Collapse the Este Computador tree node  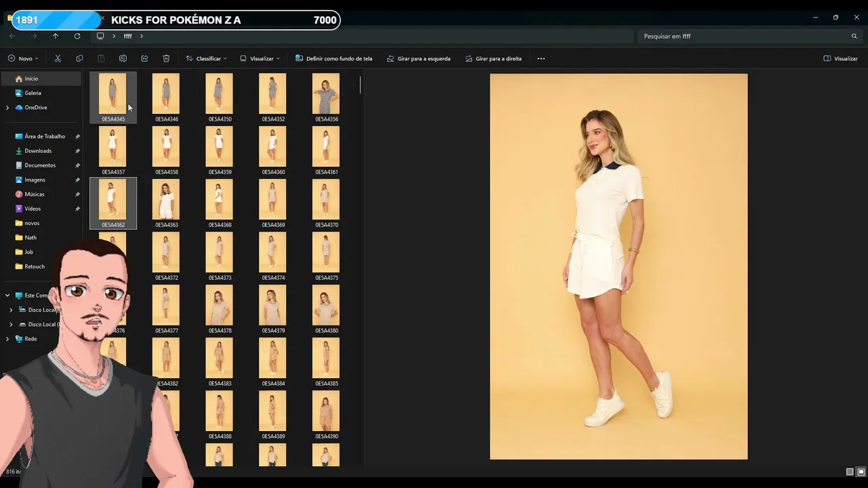[x=7, y=296]
